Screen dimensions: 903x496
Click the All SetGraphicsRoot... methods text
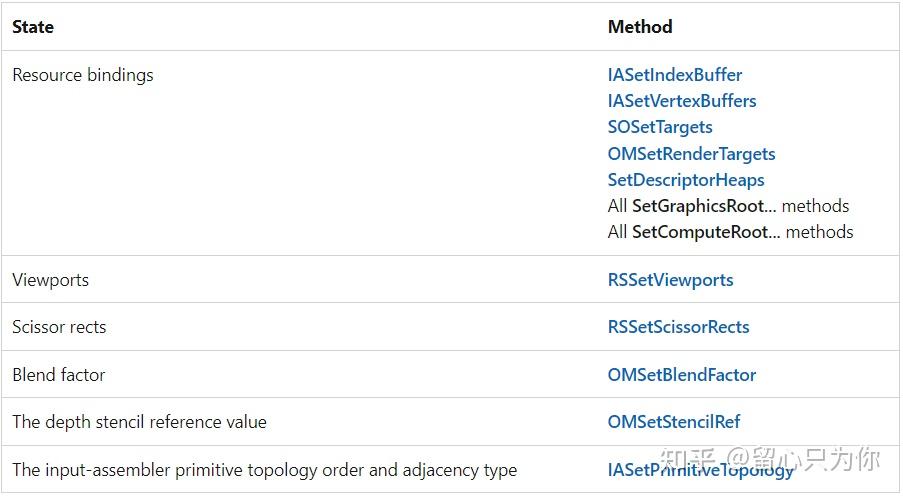point(728,206)
